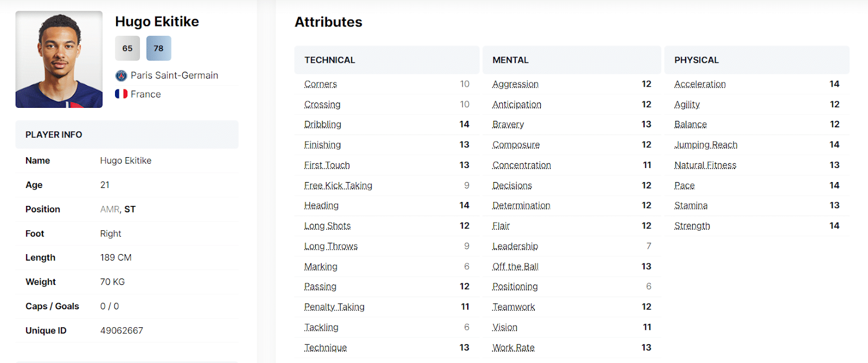
Task: Click the TECHNICAL section header
Action: point(330,60)
